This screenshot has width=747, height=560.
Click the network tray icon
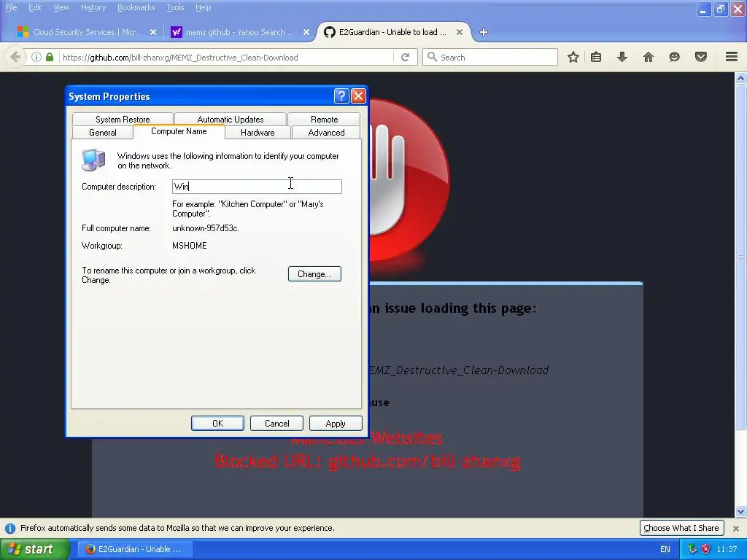click(692, 549)
